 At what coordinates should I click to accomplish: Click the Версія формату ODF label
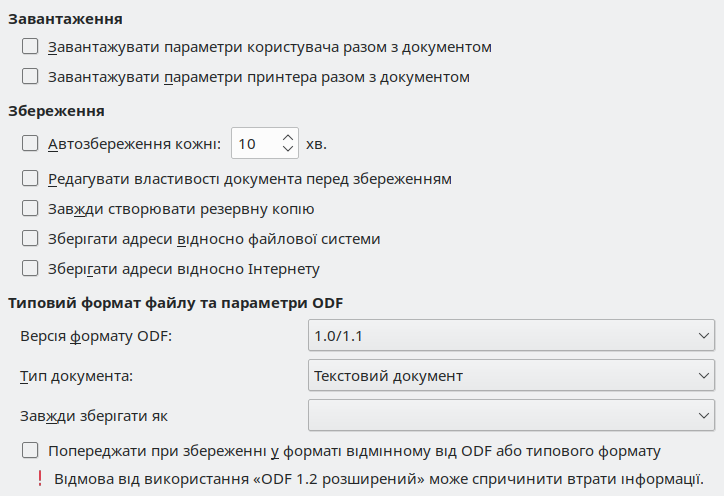[96, 335]
